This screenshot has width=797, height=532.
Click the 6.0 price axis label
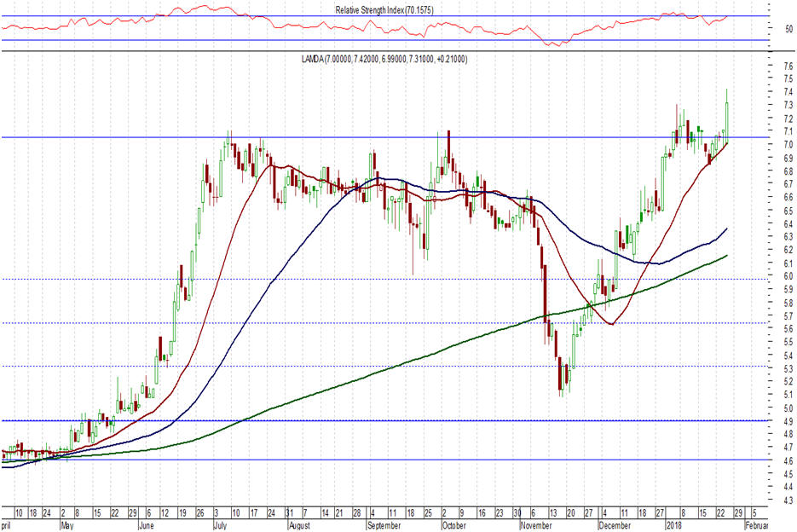click(x=788, y=276)
